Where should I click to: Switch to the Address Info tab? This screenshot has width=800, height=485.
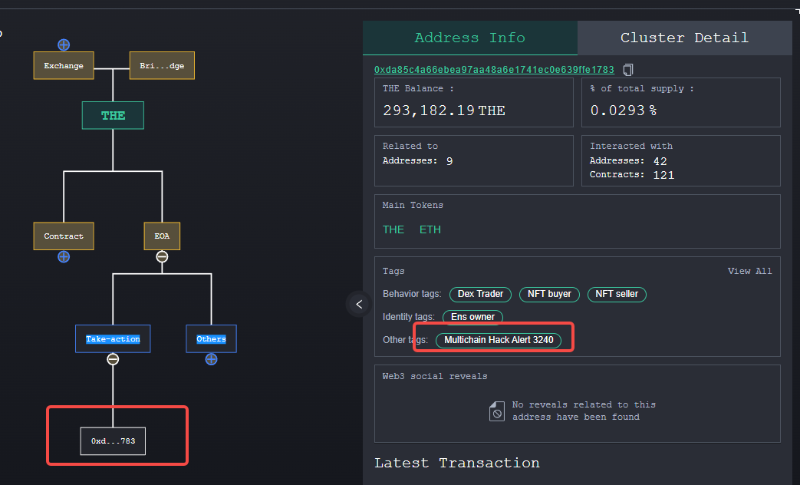point(470,38)
